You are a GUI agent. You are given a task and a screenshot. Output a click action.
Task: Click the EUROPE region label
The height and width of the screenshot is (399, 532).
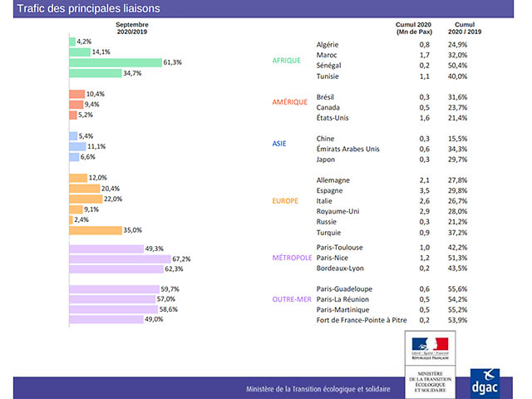coord(287,200)
